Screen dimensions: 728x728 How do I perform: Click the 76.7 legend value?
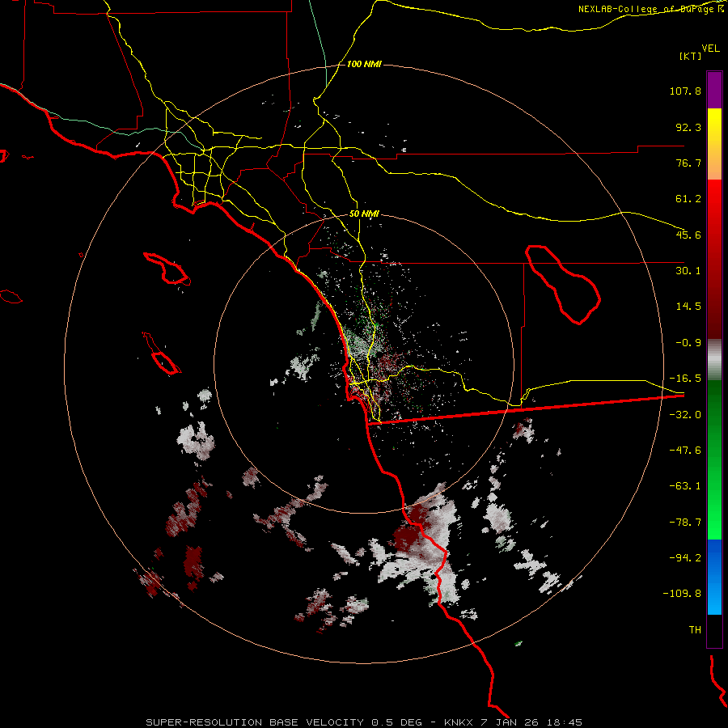688,163
